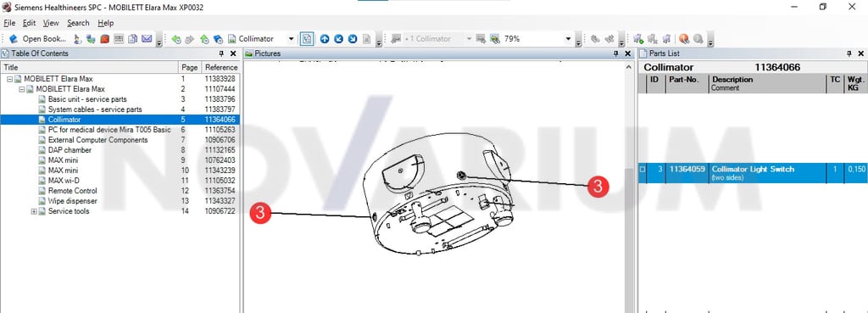This screenshot has height=313, width=868.
Task: Select Wipe dispenser in the tree
Action: pyautogui.click(x=73, y=200)
